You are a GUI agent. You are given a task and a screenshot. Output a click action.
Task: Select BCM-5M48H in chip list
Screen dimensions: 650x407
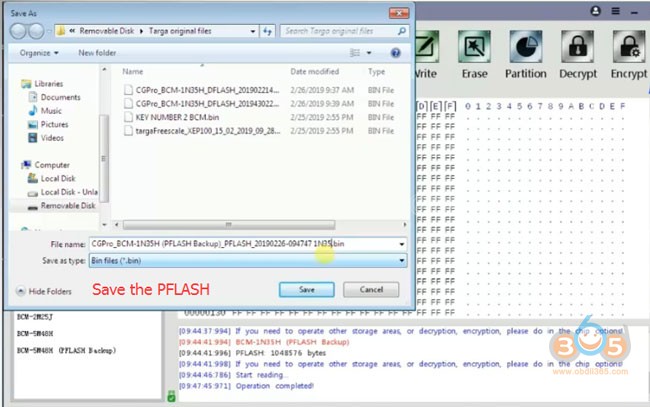[x=35, y=334]
